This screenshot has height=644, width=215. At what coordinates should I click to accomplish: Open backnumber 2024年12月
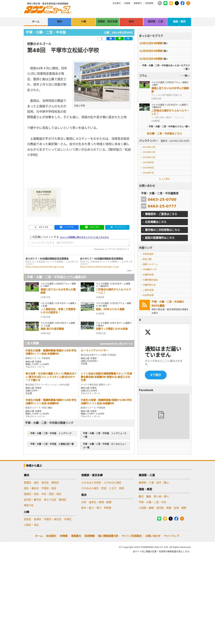click(149, 147)
